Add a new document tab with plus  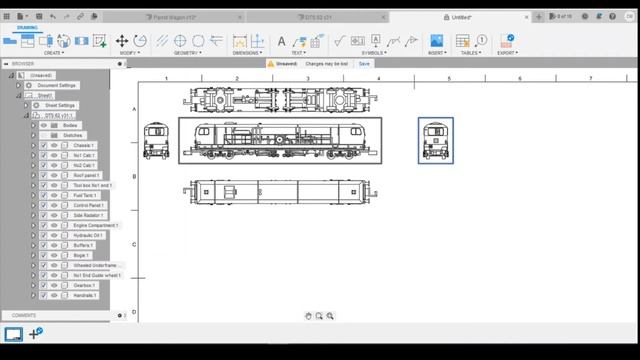(538, 17)
